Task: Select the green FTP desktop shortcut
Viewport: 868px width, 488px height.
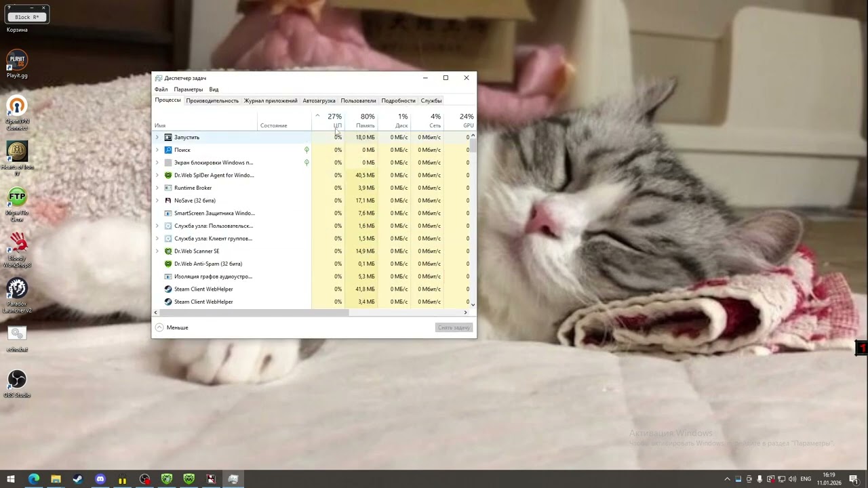Action: (17, 205)
